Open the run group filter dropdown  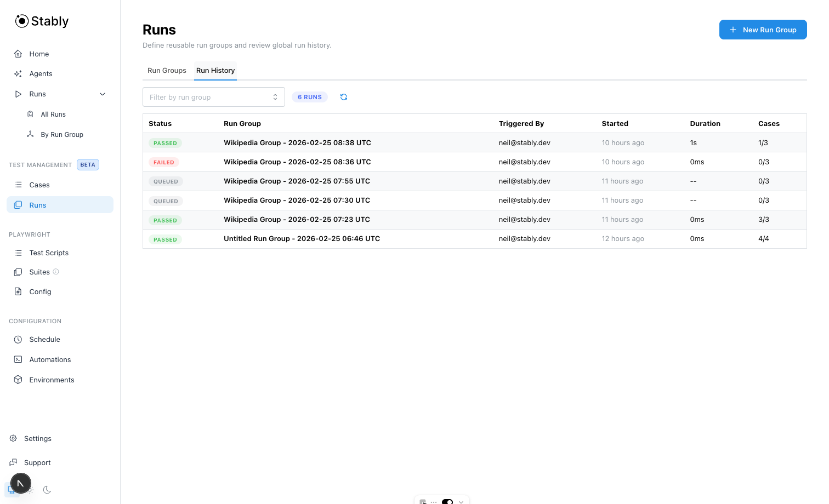[213, 97]
